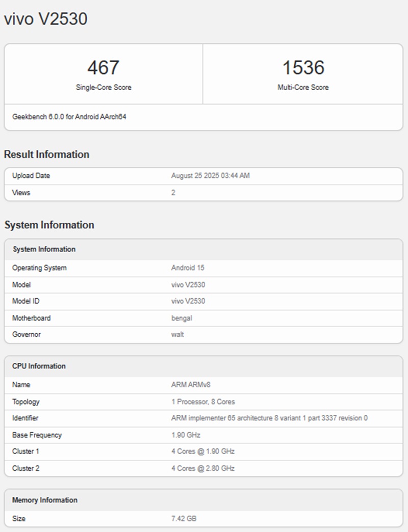Select the bengal motherboard value
The height and width of the screenshot is (532, 408).
pos(182,318)
